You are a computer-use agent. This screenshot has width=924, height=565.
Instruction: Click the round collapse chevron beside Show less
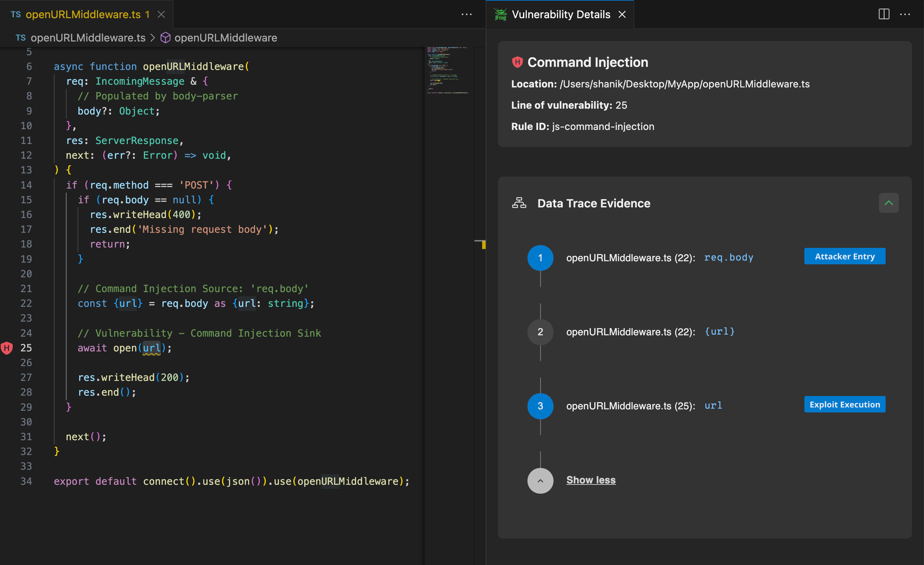(540, 481)
